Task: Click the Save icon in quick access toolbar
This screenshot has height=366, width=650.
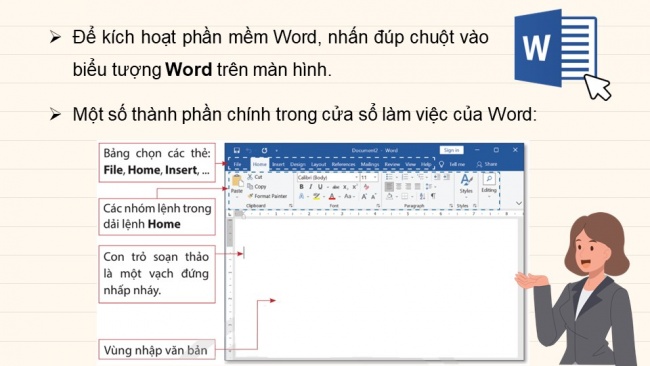Action: tap(237, 150)
